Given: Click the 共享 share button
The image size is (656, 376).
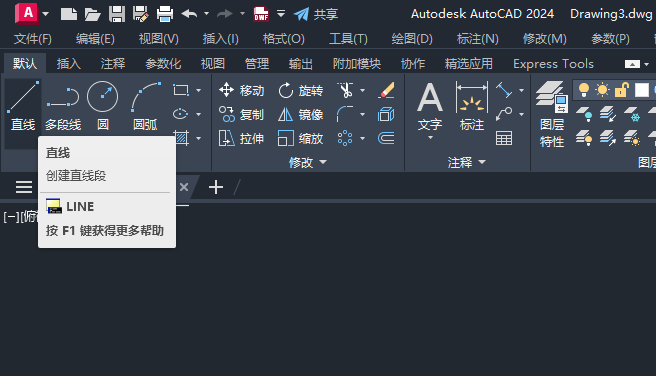Looking at the screenshot, I should (x=316, y=14).
